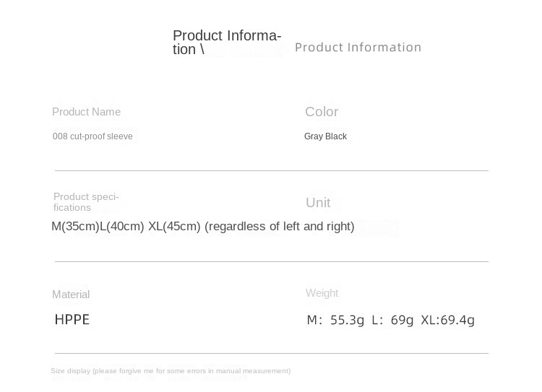Click the dark "Product Informa-tion \" heading
Image resolution: width=542 pixels, height=392 pixels.
[x=226, y=43]
